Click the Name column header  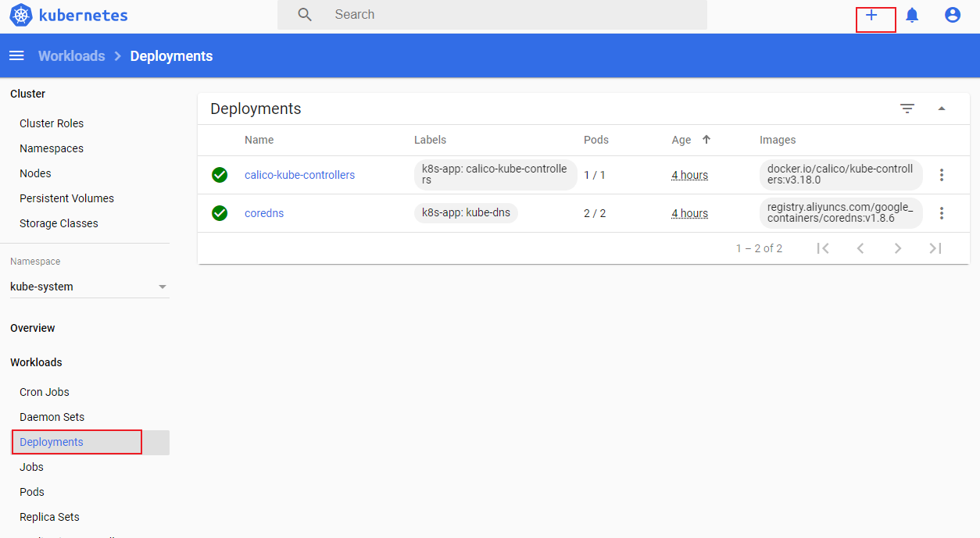click(x=259, y=140)
